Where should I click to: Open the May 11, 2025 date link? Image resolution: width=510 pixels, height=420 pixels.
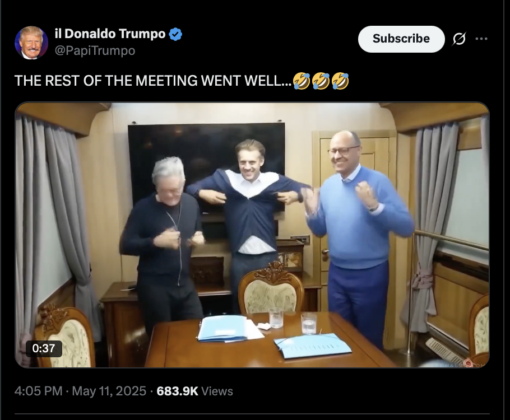[109, 391]
